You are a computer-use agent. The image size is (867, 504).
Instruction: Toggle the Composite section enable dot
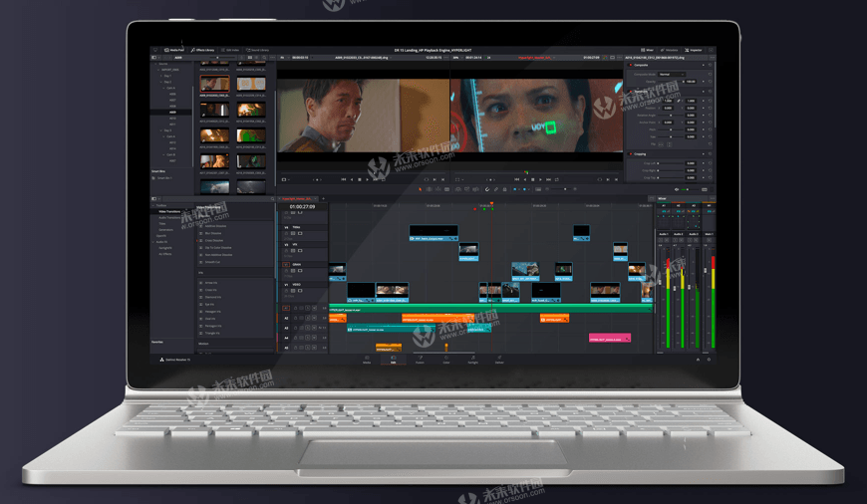pyautogui.click(x=631, y=65)
